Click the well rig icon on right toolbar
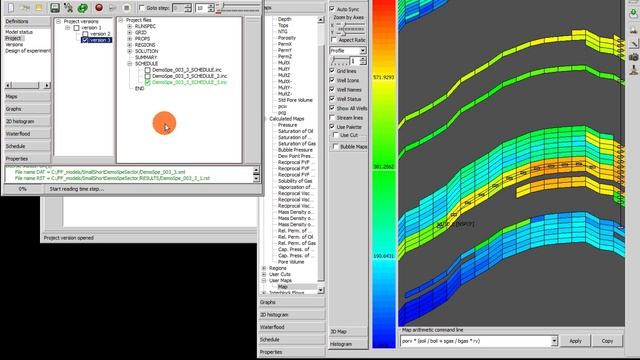The image size is (640, 360). [633, 70]
